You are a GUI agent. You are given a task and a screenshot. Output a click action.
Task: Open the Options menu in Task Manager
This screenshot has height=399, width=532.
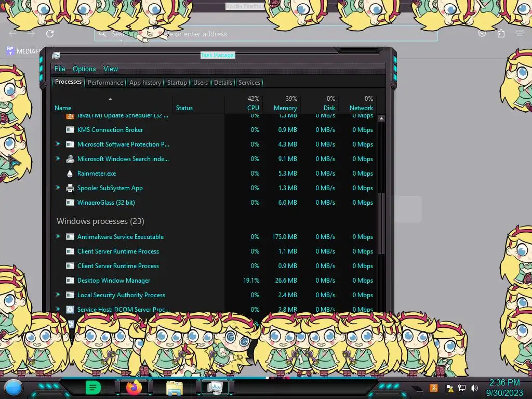click(84, 69)
